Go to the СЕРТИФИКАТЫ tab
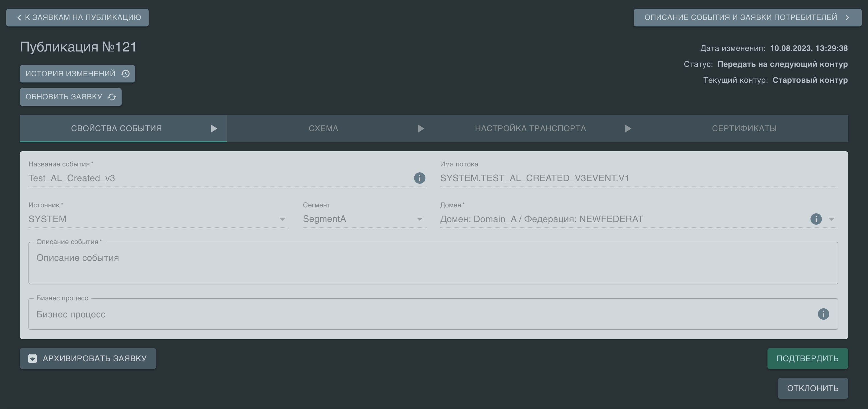Screen dimensions: 868x409 (x=744, y=129)
